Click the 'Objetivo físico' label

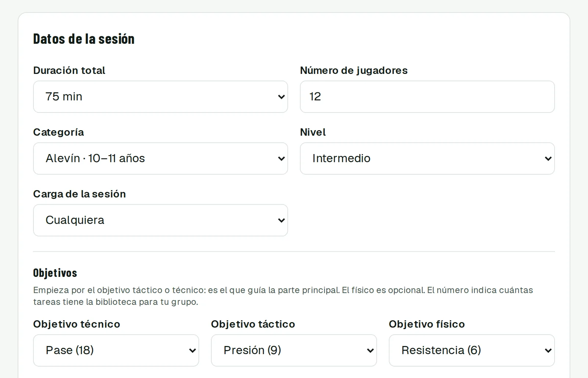[427, 324]
